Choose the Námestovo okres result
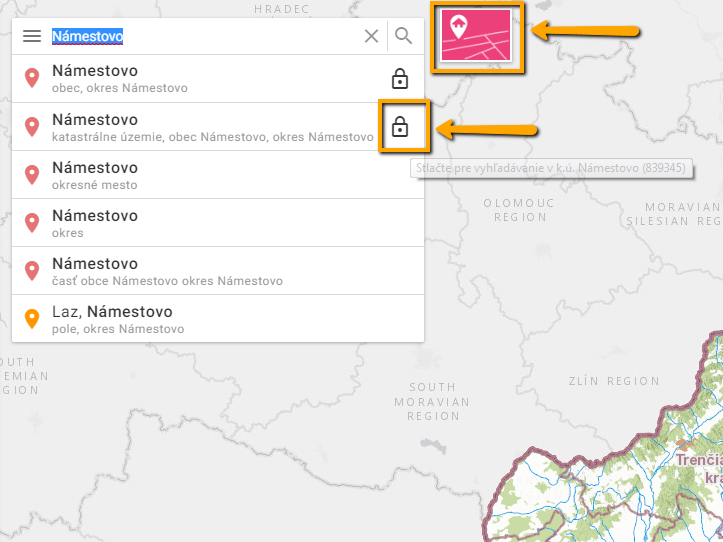Viewport: 723px width, 542px height. (218, 223)
